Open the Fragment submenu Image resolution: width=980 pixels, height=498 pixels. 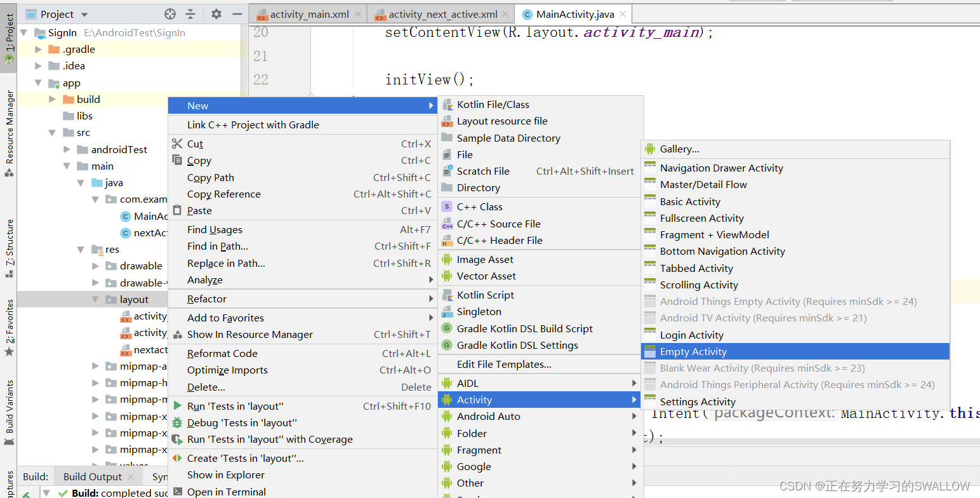[x=541, y=450]
